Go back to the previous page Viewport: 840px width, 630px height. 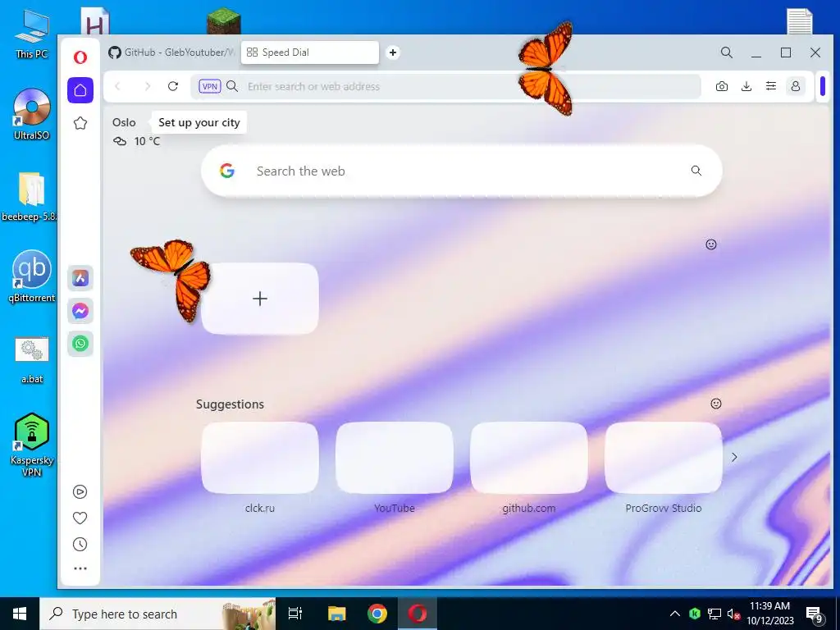point(118,86)
